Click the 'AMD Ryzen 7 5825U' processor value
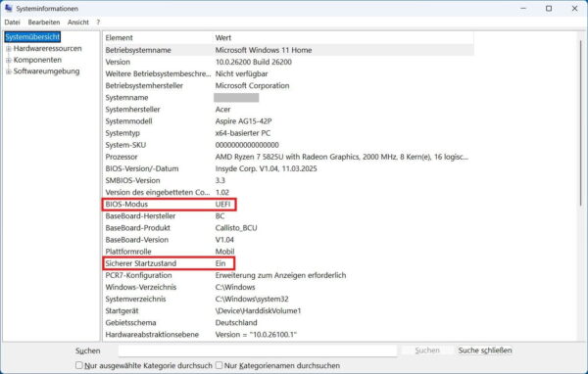 [x=342, y=157]
